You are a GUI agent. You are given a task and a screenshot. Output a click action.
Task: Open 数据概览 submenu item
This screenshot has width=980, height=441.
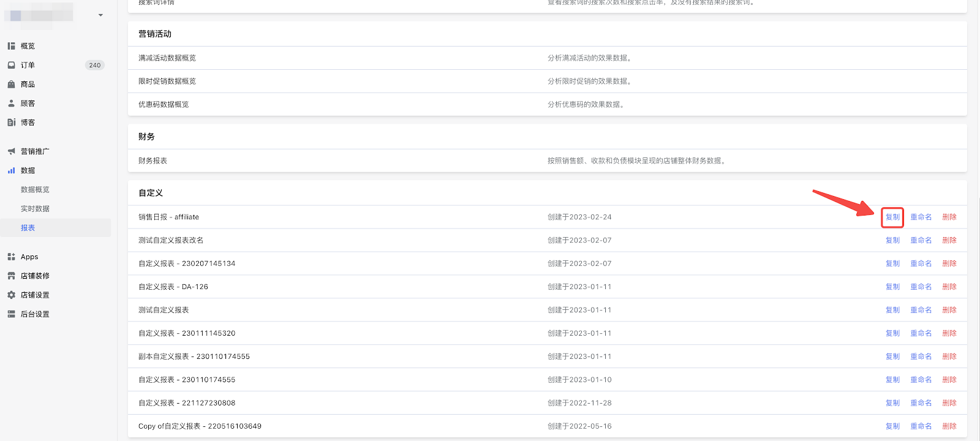[x=35, y=190]
